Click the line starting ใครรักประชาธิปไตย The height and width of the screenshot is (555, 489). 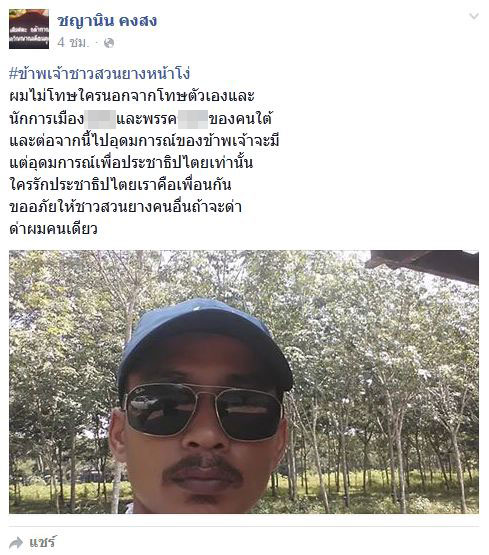[x=120, y=185]
